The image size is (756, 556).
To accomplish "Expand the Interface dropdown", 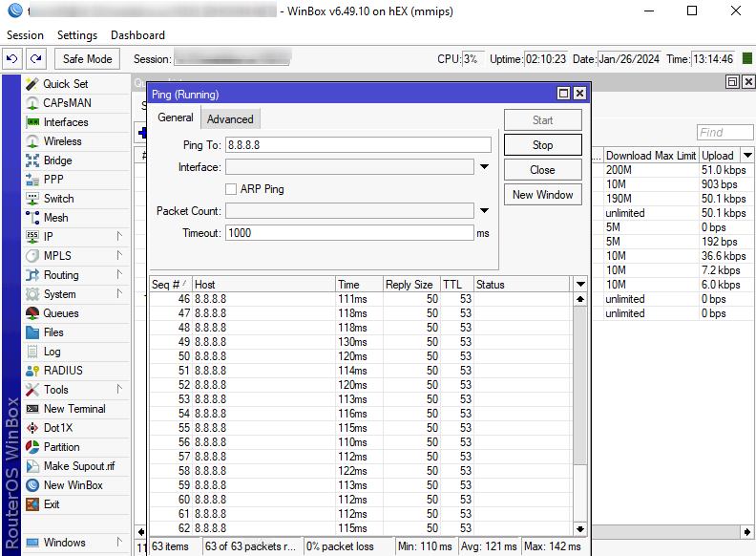I will pos(485,166).
